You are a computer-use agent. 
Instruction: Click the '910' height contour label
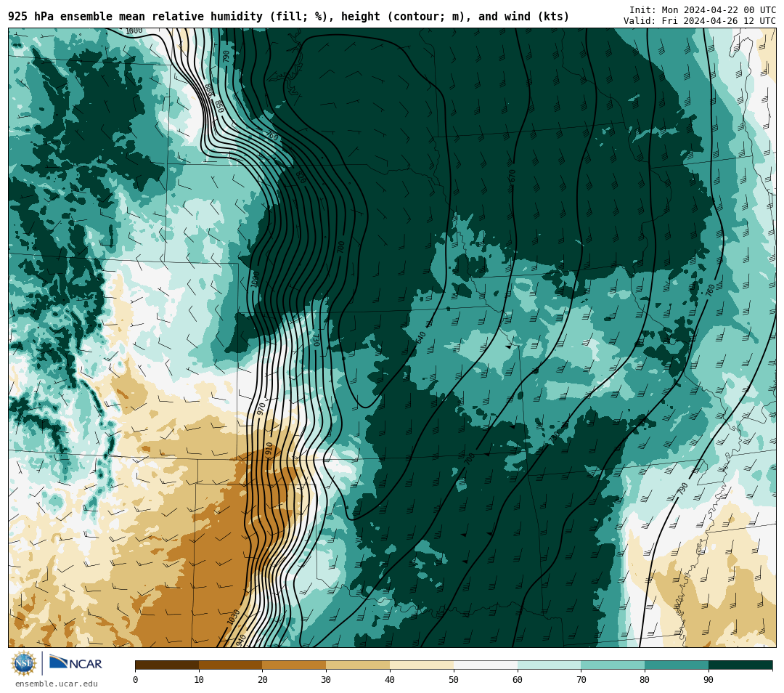tap(269, 447)
